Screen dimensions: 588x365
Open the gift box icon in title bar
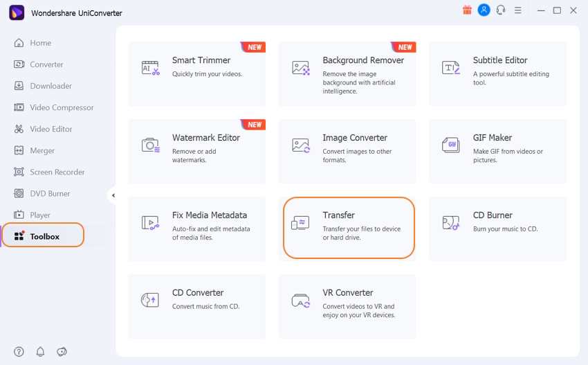click(468, 10)
